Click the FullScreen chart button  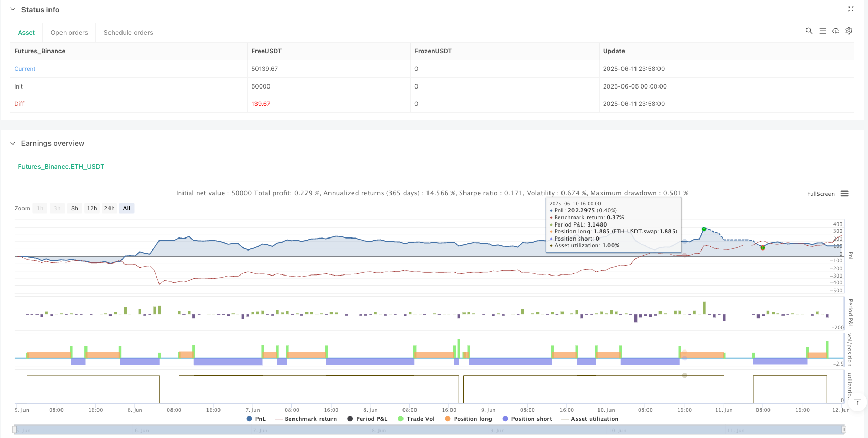(821, 194)
